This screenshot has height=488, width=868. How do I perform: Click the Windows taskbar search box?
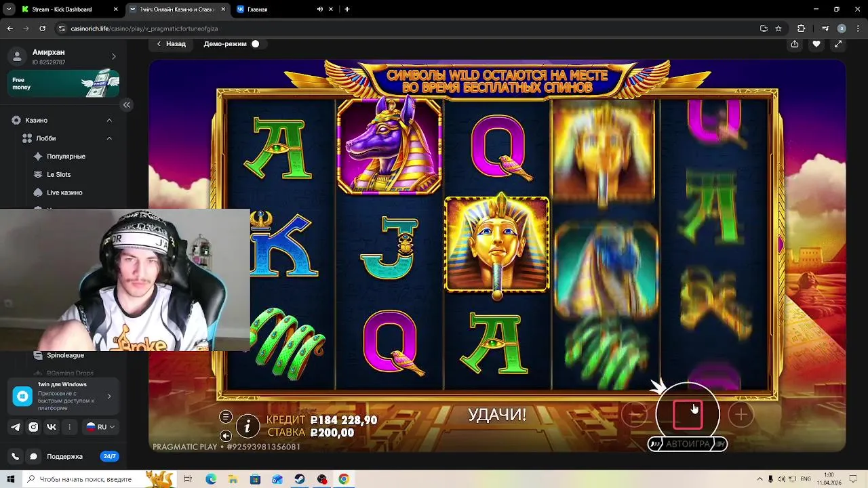click(x=98, y=479)
